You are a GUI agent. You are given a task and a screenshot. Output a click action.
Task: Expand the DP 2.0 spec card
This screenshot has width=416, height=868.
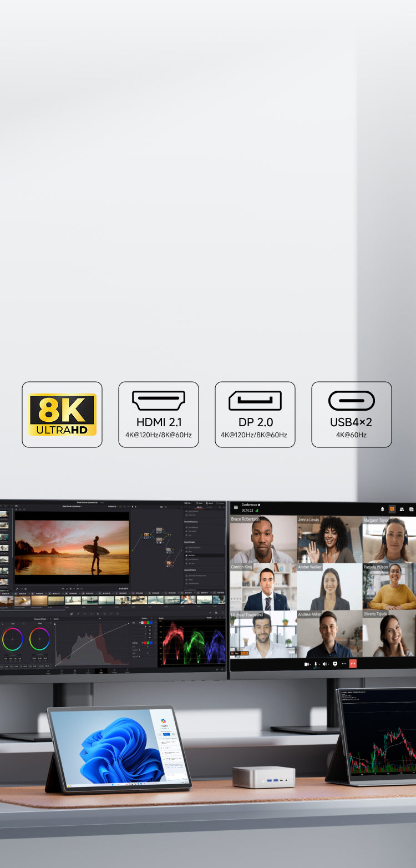click(x=255, y=414)
